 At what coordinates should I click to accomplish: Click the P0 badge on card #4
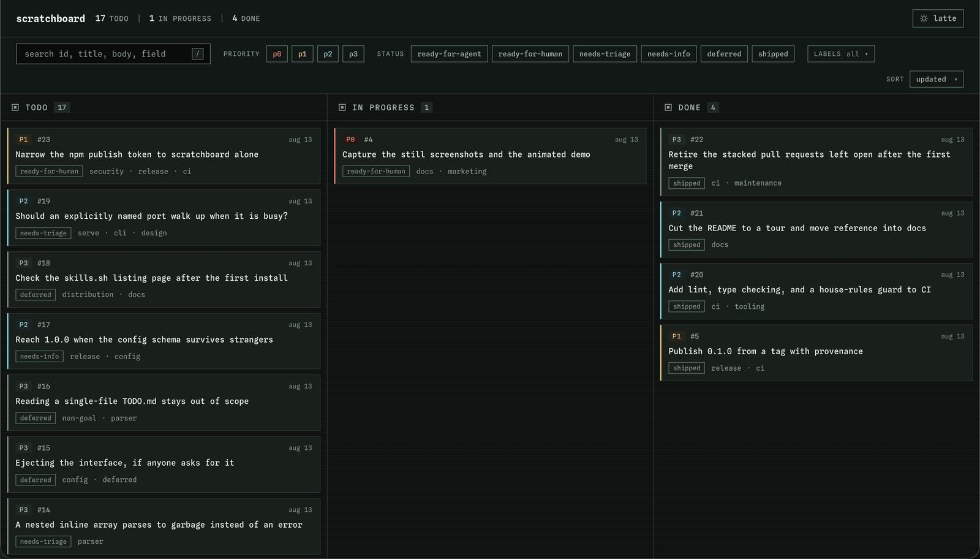[x=350, y=140]
